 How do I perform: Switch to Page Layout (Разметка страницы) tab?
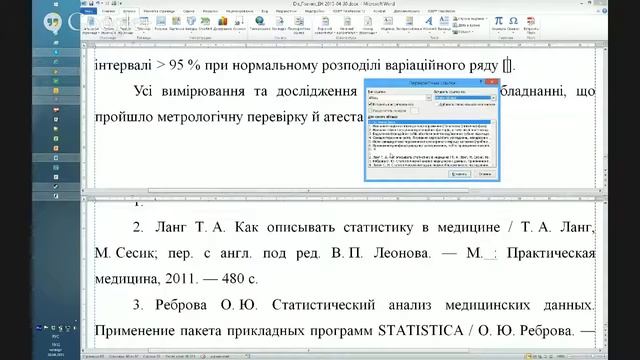coord(159,11)
